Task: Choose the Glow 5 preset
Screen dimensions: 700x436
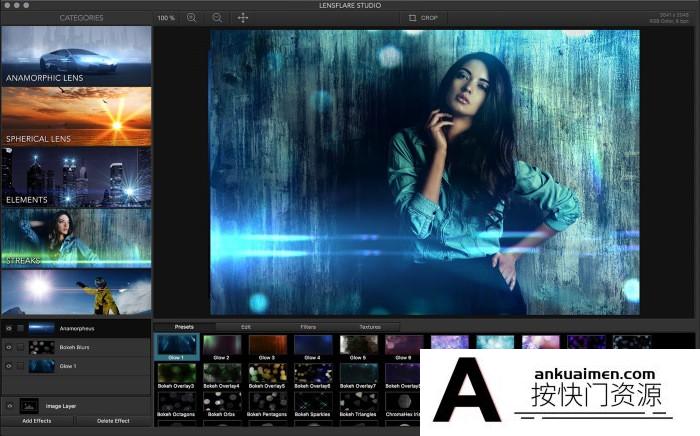Action: coord(358,348)
